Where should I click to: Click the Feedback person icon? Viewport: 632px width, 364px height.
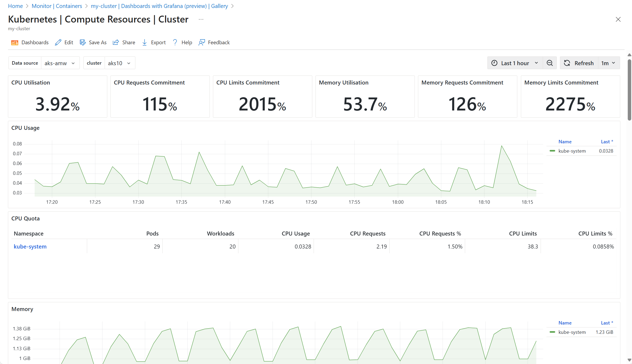[x=202, y=42]
